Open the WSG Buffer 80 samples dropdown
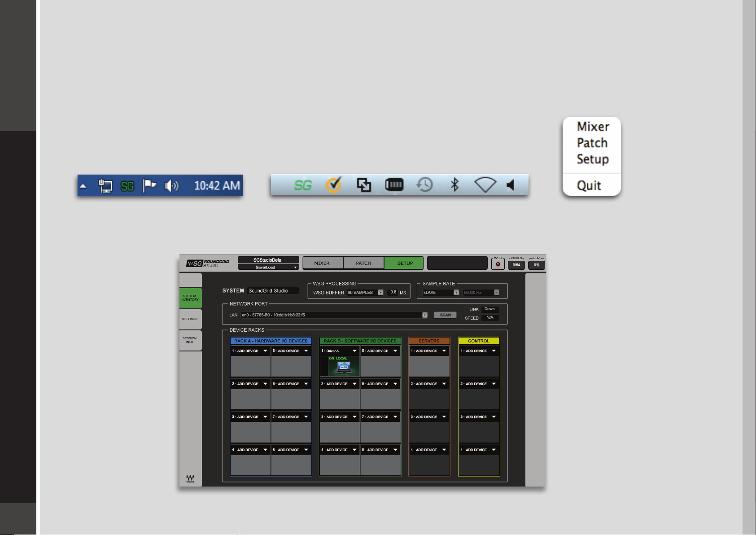Viewport: 756px width, 535px height. [365, 293]
